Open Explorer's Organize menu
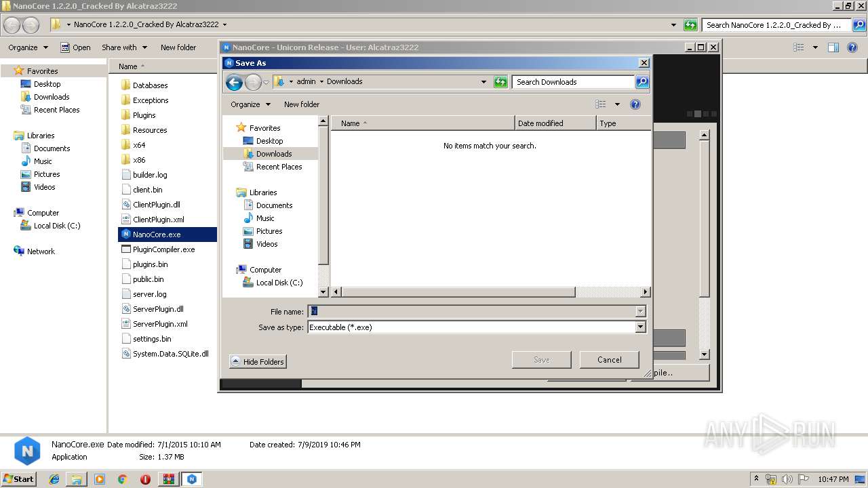868x488 pixels. tap(28, 47)
